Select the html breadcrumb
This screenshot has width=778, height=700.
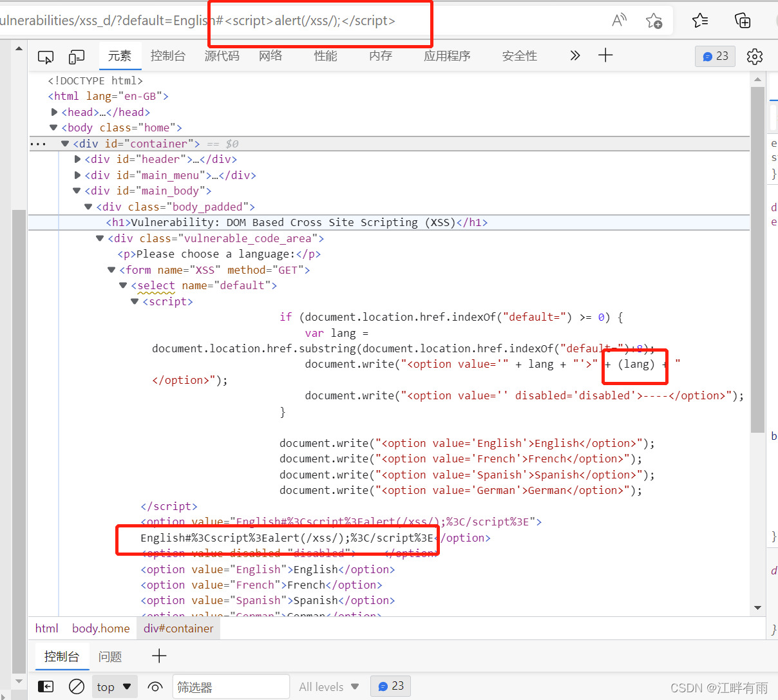pos(46,629)
